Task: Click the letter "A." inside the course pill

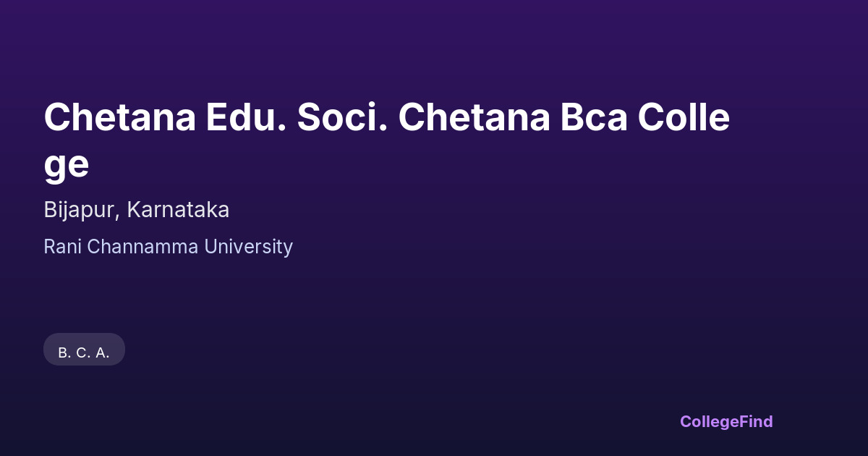Action: (x=102, y=353)
